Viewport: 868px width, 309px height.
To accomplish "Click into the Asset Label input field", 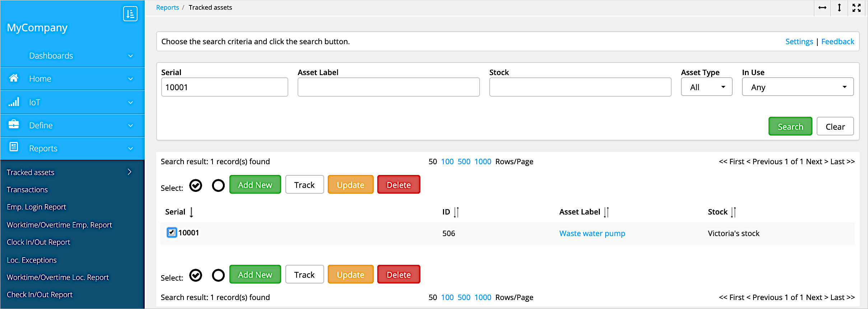I will [x=388, y=87].
